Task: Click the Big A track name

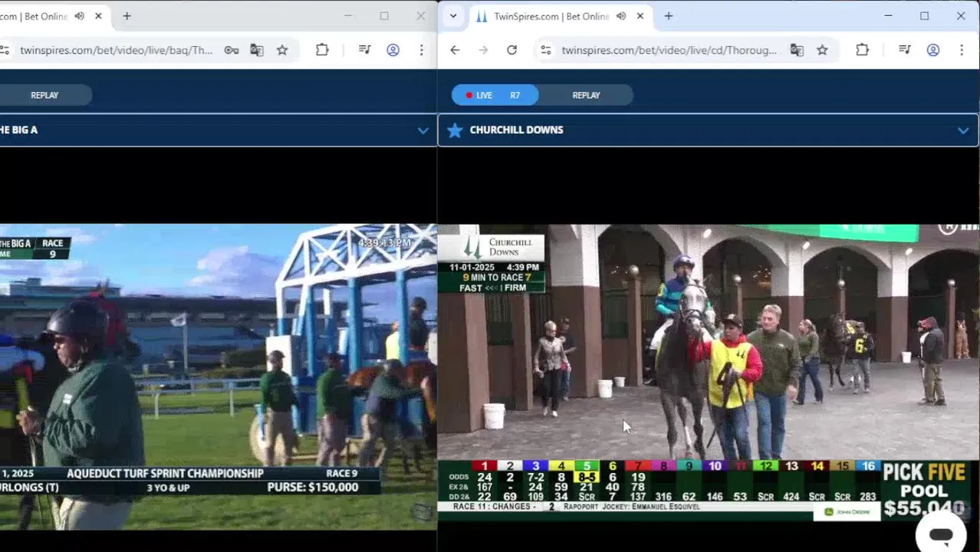Action: (x=19, y=130)
